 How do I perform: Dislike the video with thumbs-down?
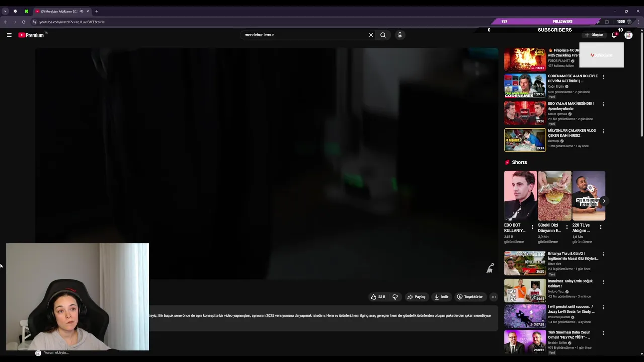395,297
